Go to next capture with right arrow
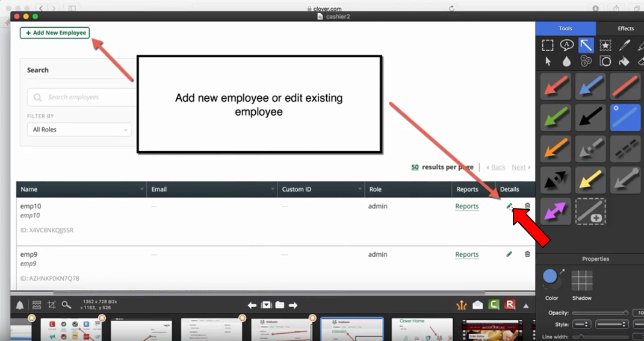Viewport: 644px width, 341px height. click(293, 305)
